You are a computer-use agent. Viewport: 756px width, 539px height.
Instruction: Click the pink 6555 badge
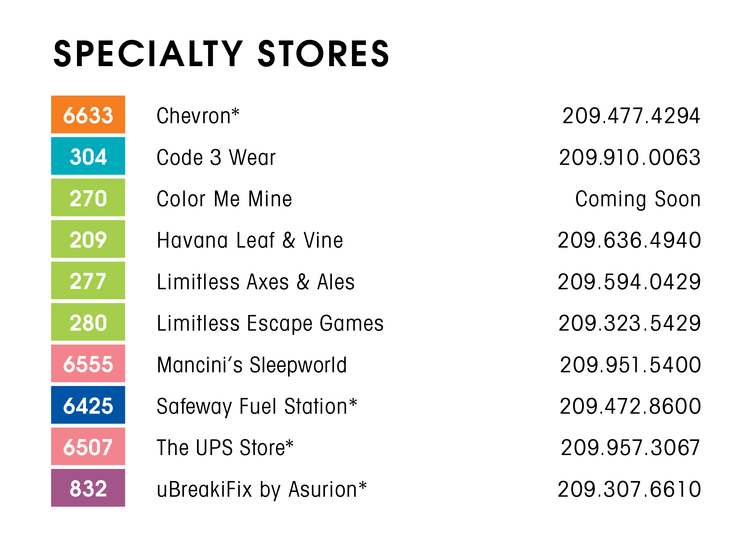click(x=88, y=364)
